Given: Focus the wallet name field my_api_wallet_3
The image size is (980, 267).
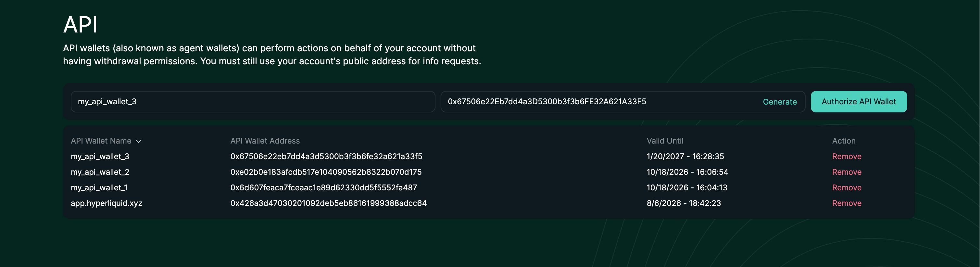Looking at the screenshot, I should [x=253, y=102].
